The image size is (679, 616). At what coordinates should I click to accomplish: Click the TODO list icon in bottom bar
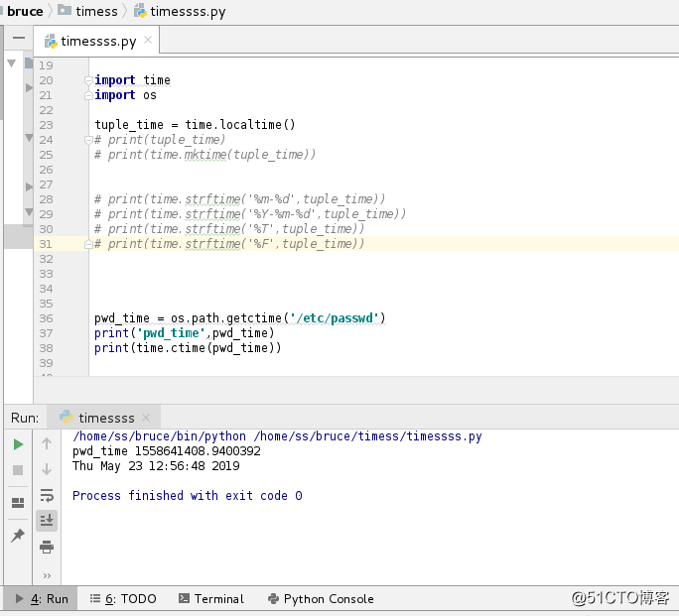coord(95,598)
